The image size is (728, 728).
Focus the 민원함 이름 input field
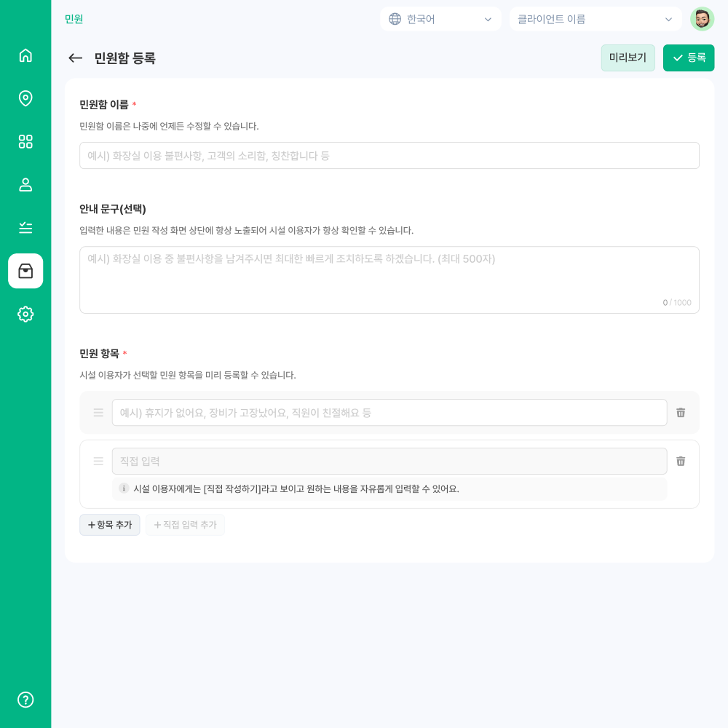tap(389, 156)
